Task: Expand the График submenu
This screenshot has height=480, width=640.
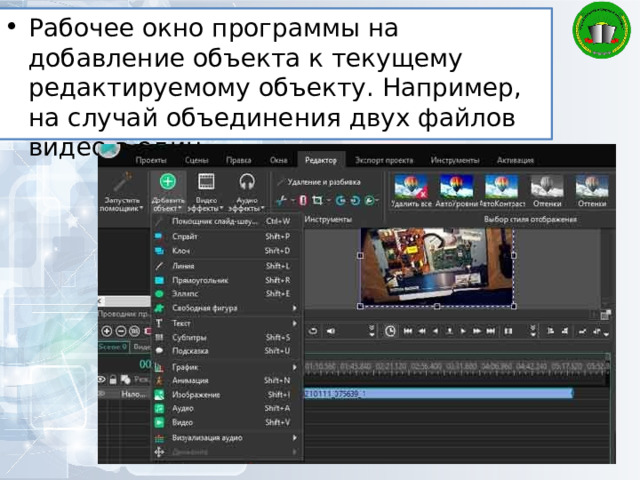Action: pos(227,367)
